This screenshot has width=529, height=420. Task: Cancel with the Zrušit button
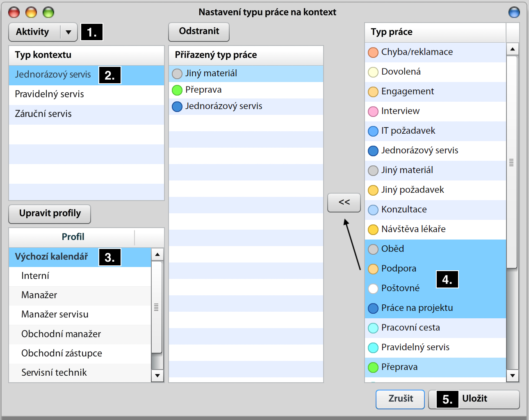click(x=400, y=399)
